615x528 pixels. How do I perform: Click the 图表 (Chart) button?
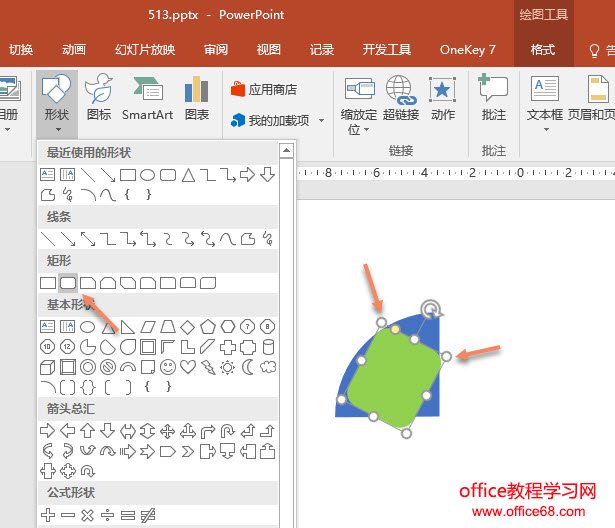coord(197,100)
